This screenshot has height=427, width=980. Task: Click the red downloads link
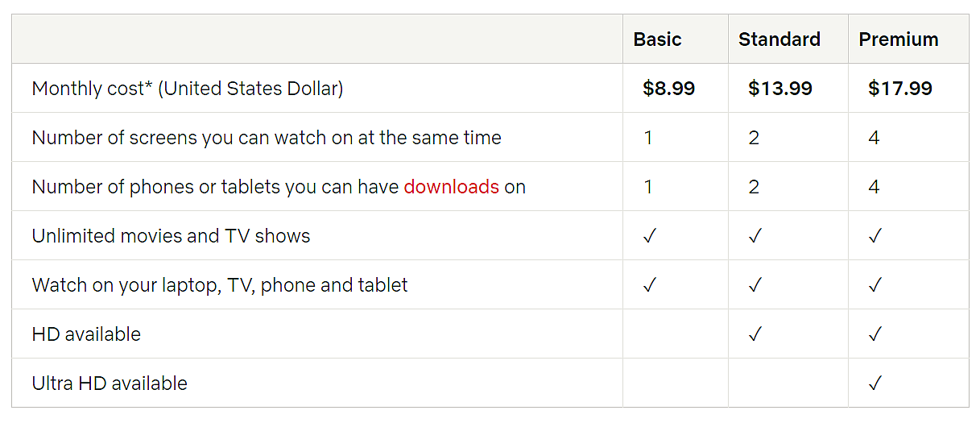click(451, 187)
